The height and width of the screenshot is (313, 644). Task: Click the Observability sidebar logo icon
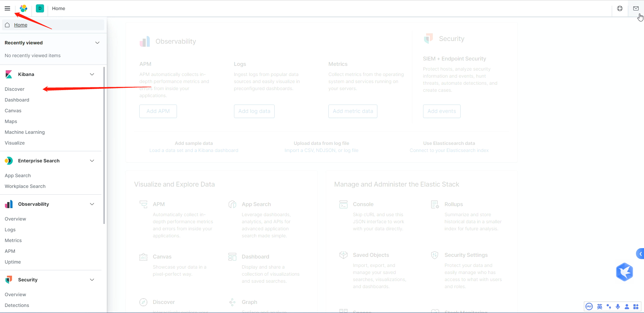pyautogui.click(x=9, y=204)
